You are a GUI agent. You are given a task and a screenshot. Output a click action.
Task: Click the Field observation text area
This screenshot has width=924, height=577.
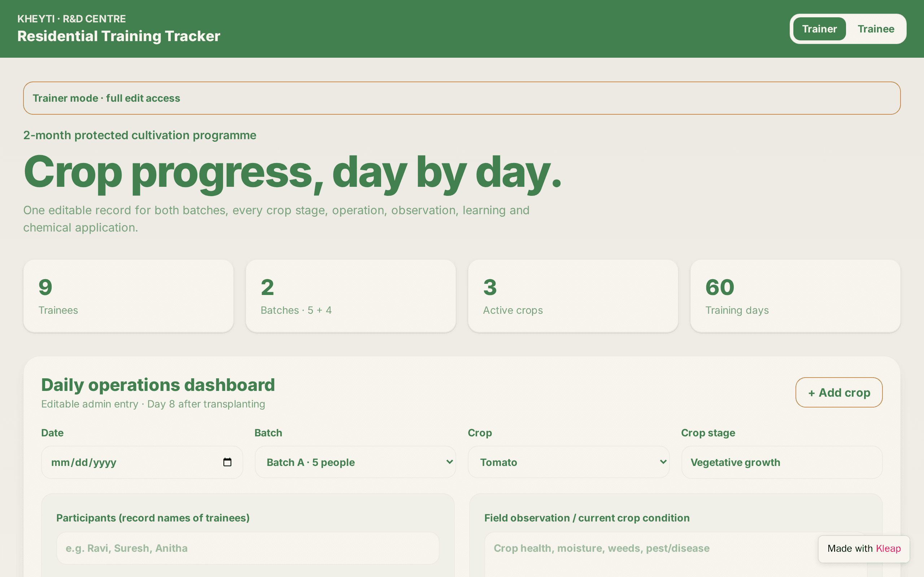(x=675, y=555)
